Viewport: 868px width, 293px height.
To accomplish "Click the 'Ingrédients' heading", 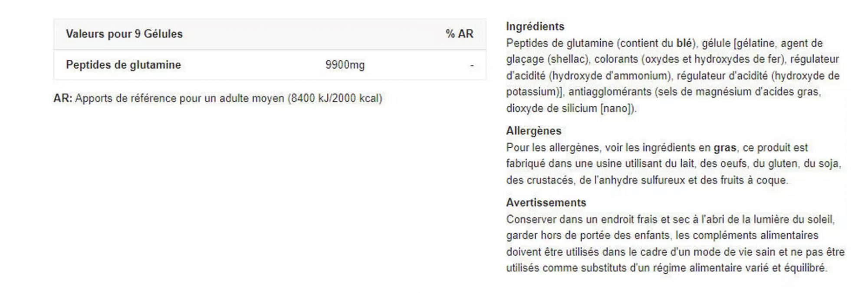I will pyautogui.click(x=535, y=27).
